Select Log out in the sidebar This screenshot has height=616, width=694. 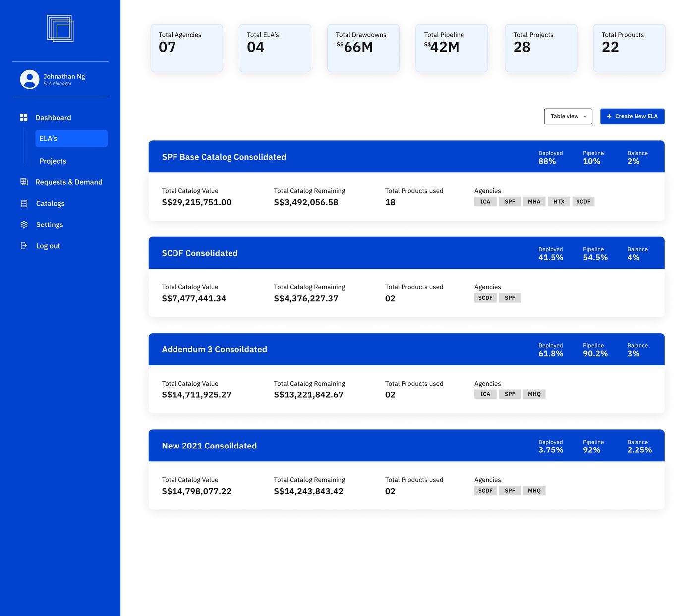click(48, 246)
